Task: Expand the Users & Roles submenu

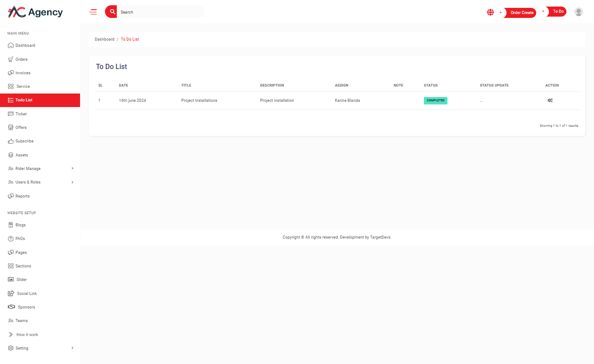Action: coord(72,182)
